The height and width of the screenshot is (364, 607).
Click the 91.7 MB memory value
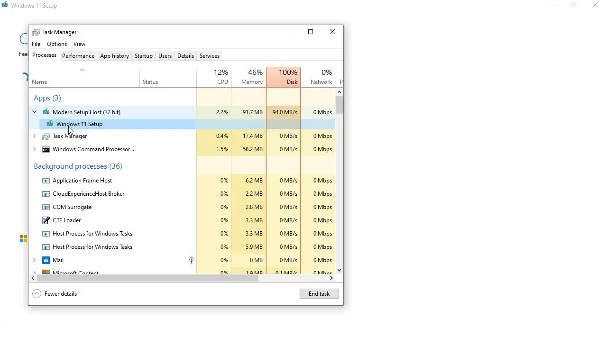click(252, 112)
